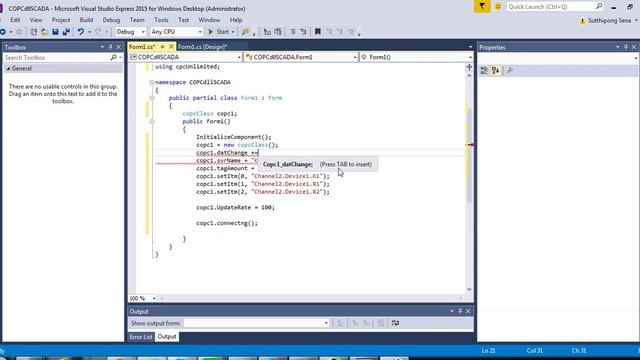
Task: Click the feedback smiley icon
Action: (x=498, y=7)
